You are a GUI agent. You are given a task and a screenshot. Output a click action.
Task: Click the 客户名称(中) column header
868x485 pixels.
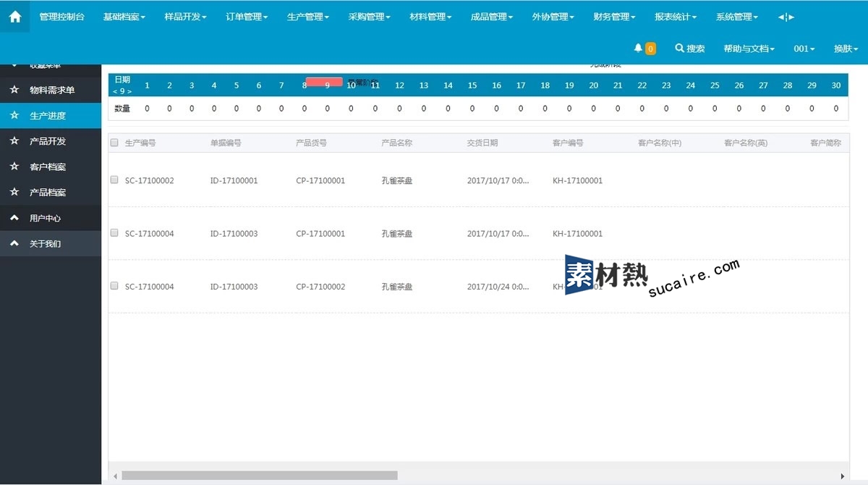tap(660, 143)
